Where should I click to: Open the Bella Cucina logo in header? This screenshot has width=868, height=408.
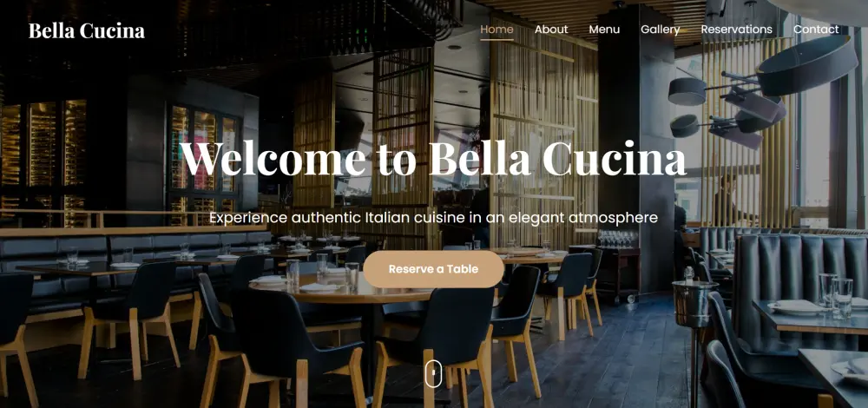(87, 31)
